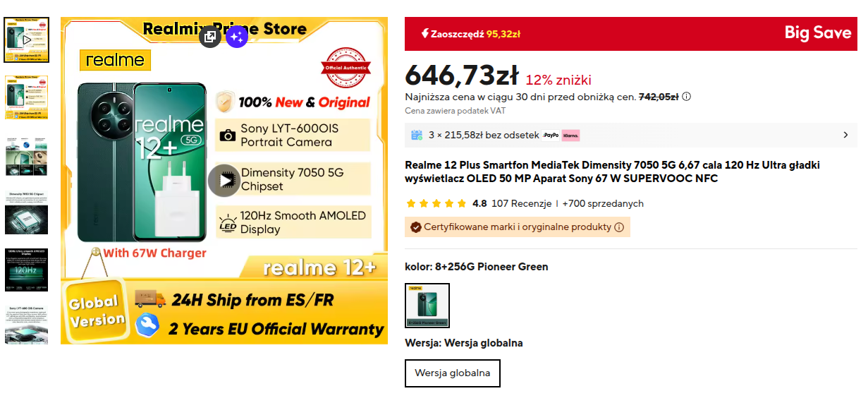The width and height of the screenshot is (868, 403).
Task: Open the 107 Recenzje reviews link
Action: (521, 203)
